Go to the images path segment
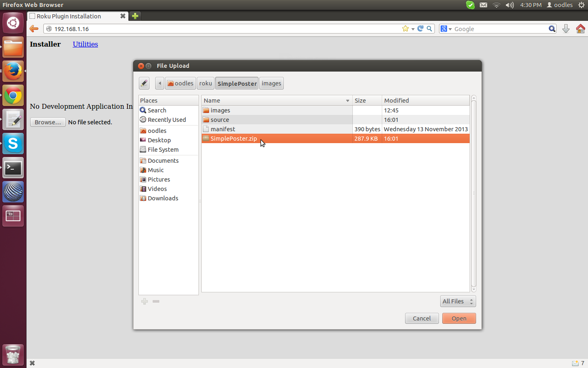 (272, 83)
